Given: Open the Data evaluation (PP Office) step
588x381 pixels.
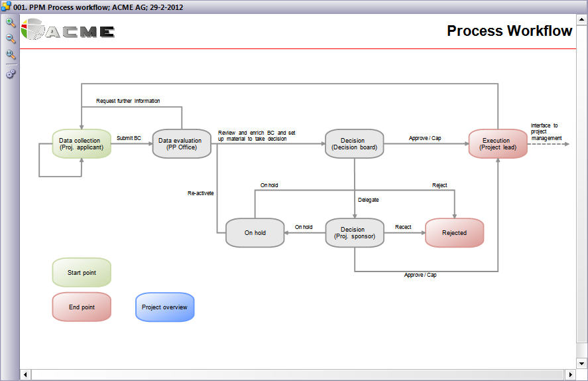Looking at the screenshot, I should [x=182, y=144].
